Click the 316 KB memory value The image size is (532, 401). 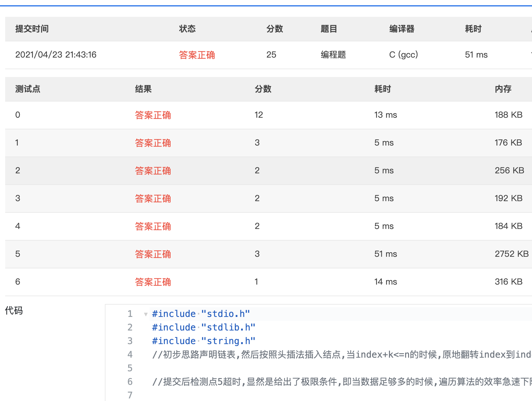coord(508,282)
